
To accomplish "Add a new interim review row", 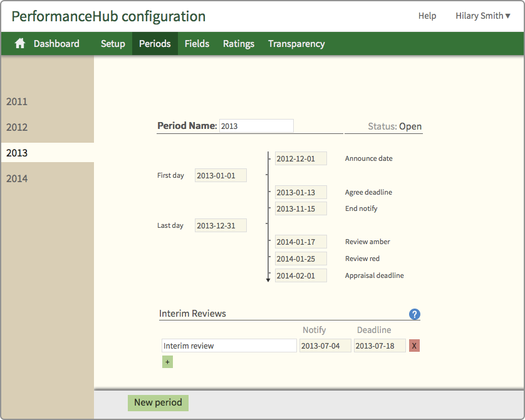I will 167,362.
